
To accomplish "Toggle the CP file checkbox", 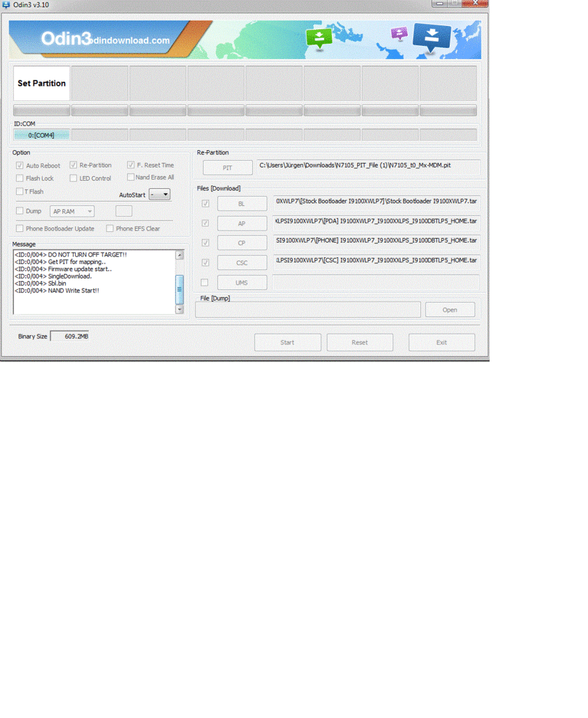I will pos(206,243).
